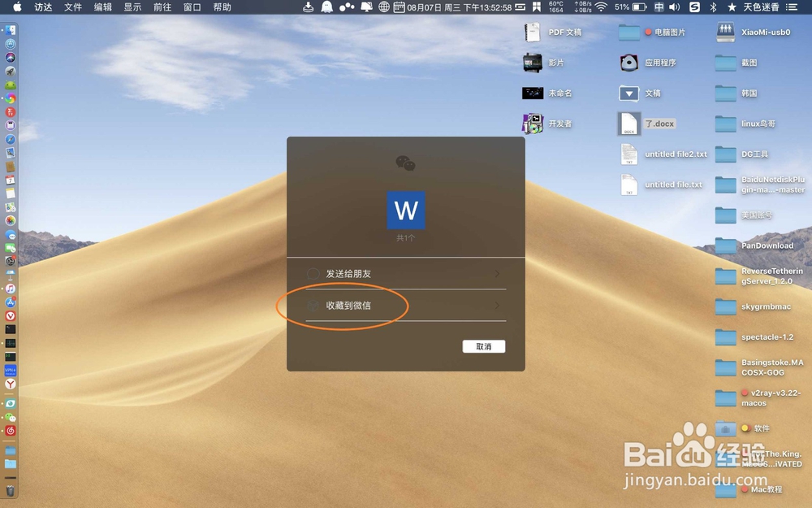Viewport: 812px width, 508px height.
Task: Select the Word document thumbnail labeled 共1个
Action: [406, 209]
